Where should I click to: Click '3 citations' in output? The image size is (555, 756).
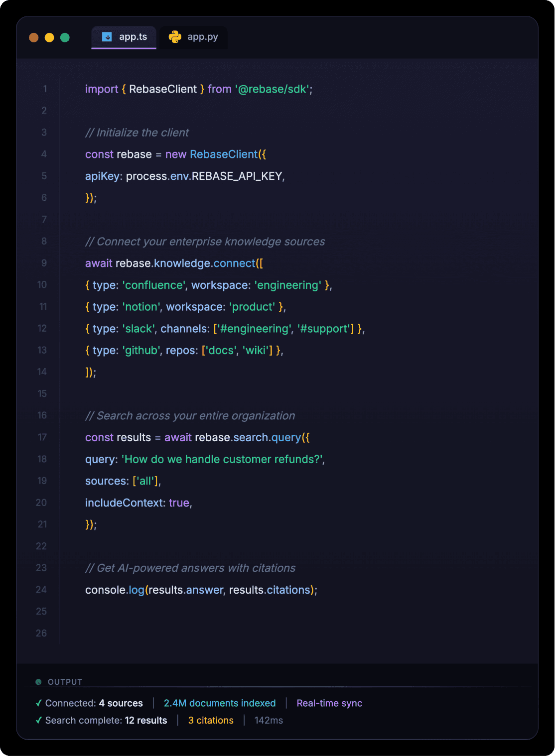(x=211, y=721)
